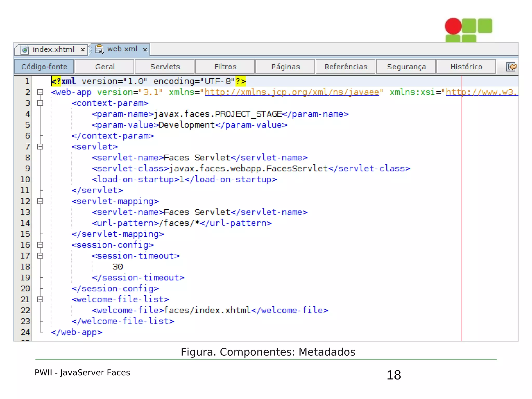Click line number 24 in gutter
Screen dimensions: 532x399
[x=25, y=332]
